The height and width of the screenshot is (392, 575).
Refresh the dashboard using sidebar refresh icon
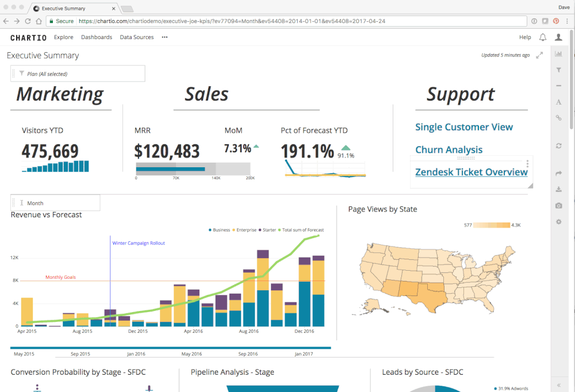pos(558,146)
